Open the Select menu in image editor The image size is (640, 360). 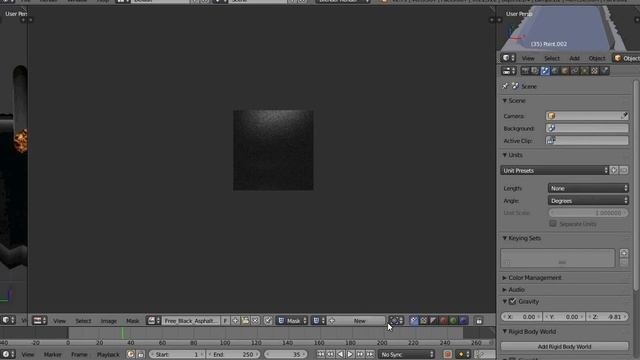83,321
